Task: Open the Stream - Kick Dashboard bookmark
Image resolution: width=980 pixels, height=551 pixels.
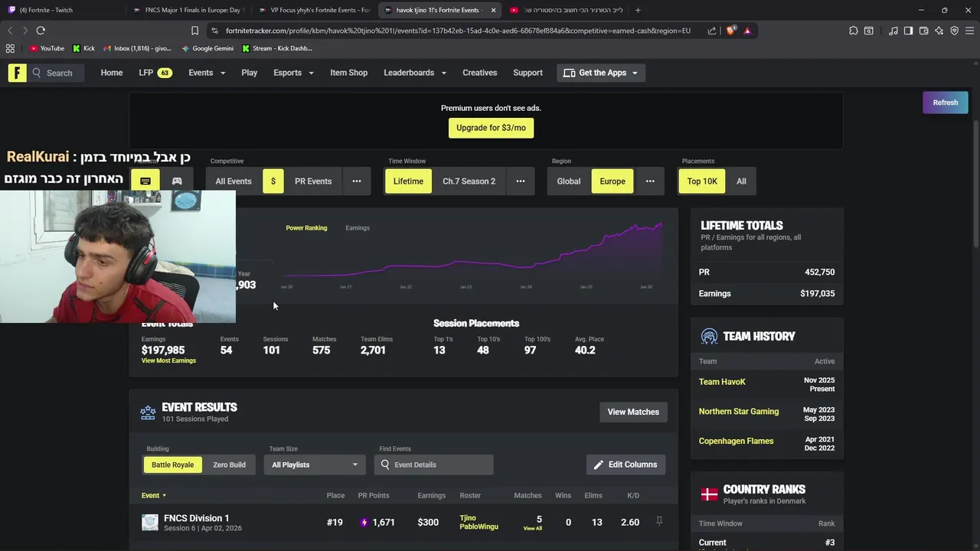Action: tap(276, 48)
